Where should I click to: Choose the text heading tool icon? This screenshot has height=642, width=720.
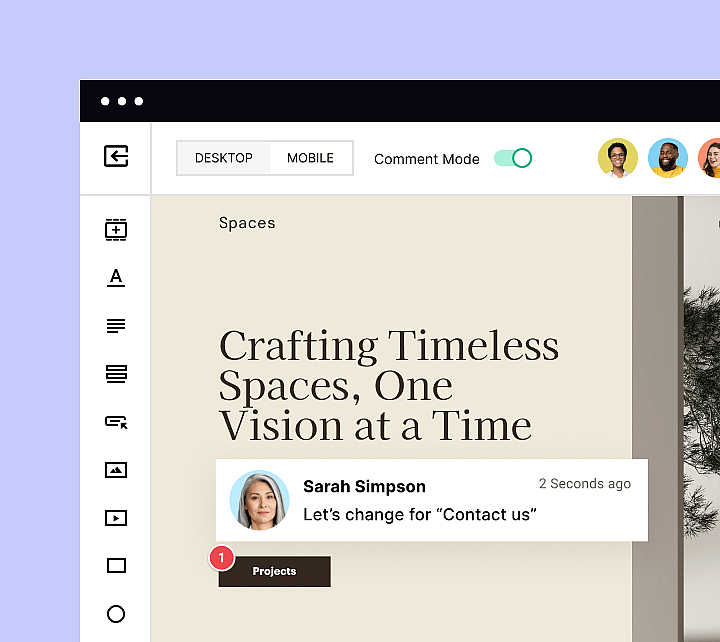[116, 278]
